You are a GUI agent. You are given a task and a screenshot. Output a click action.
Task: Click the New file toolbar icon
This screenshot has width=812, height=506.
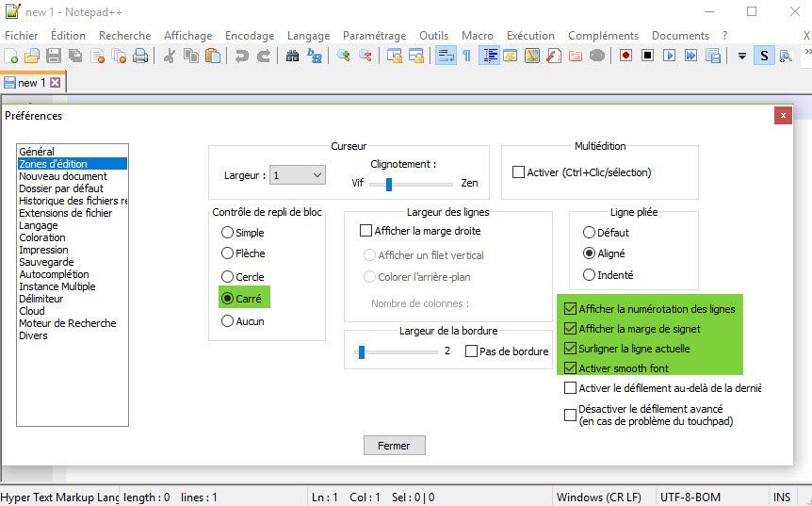(11, 56)
